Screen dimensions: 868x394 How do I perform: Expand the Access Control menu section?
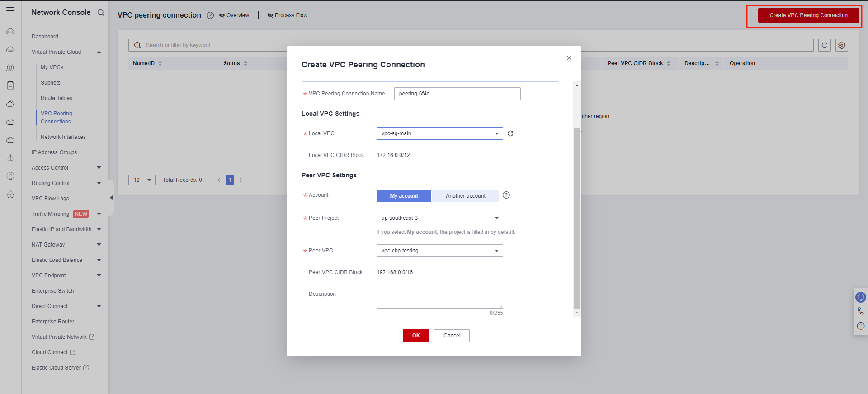pyautogui.click(x=66, y=168)
